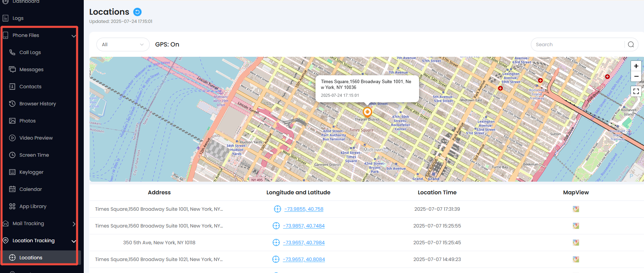
Task: Open MapView icon for 2025-07-07 17:31:39 row
Action: tap(576, 209)
